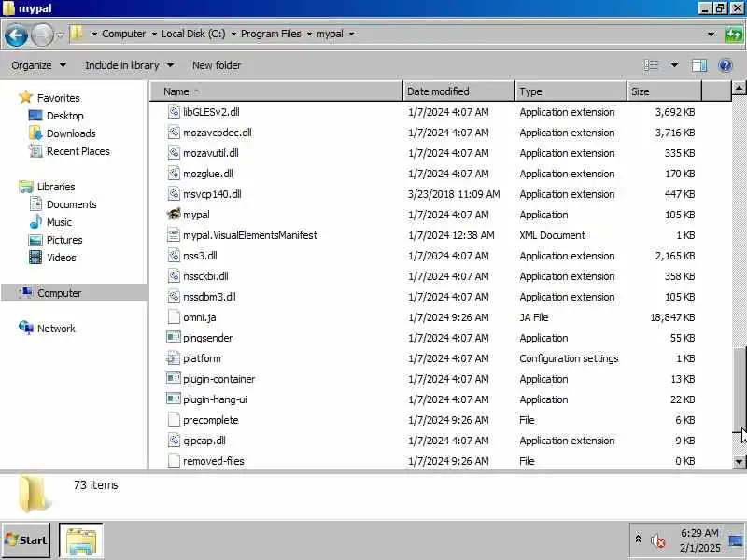747x560 pixels.
Task: Sort by the Size column header
Action: click(664, 91)
